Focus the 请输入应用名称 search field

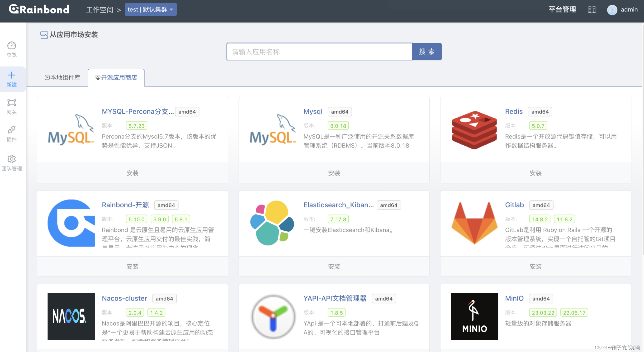[x=319, y=52]
